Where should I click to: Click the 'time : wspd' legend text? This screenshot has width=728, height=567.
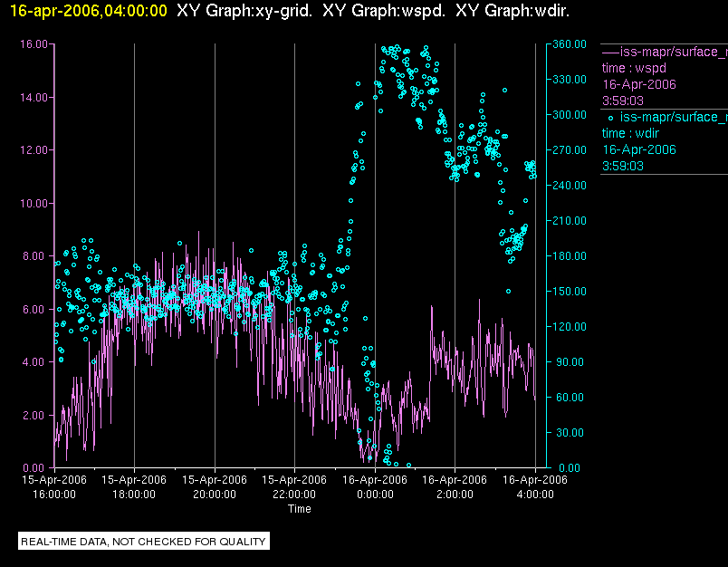[634, 68]
